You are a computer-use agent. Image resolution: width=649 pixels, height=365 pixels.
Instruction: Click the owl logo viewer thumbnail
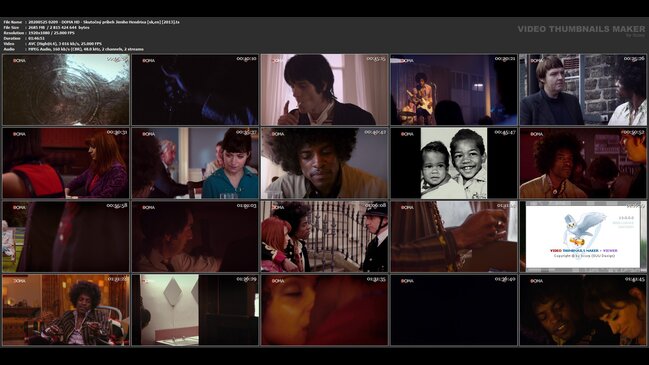583,236
